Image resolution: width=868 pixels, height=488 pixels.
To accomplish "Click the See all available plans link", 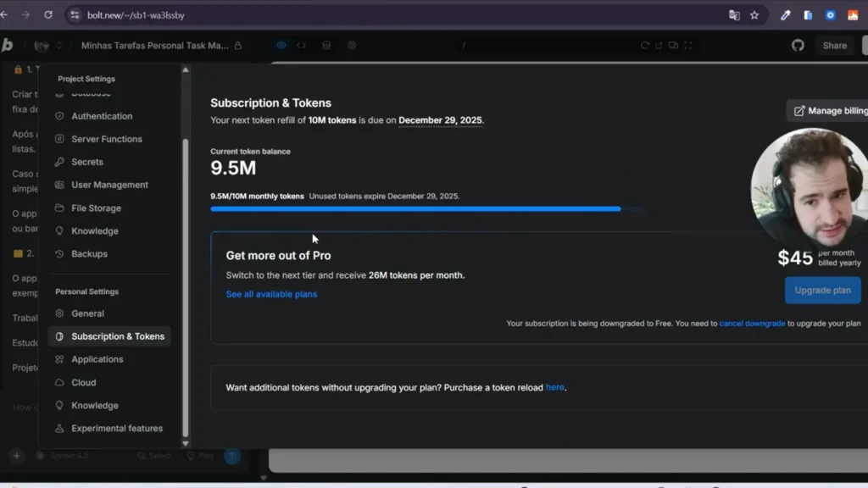I will (270, 292).
